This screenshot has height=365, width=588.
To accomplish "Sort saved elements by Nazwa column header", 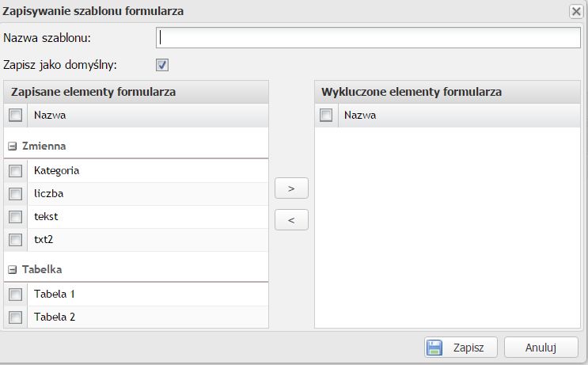I will tap(50, 116).
